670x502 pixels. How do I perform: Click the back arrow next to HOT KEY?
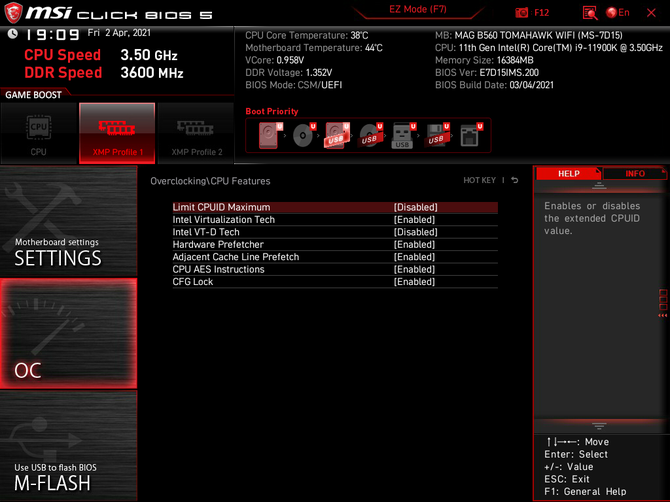click(x=515, y=180)
